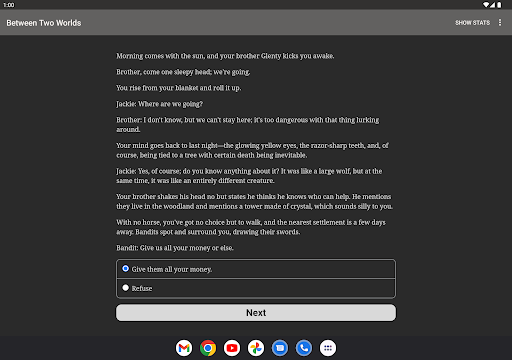Image resolution: width=512 pixels, height=360 pixels.
Task: Open the Messages app icon
Action: 280,348
